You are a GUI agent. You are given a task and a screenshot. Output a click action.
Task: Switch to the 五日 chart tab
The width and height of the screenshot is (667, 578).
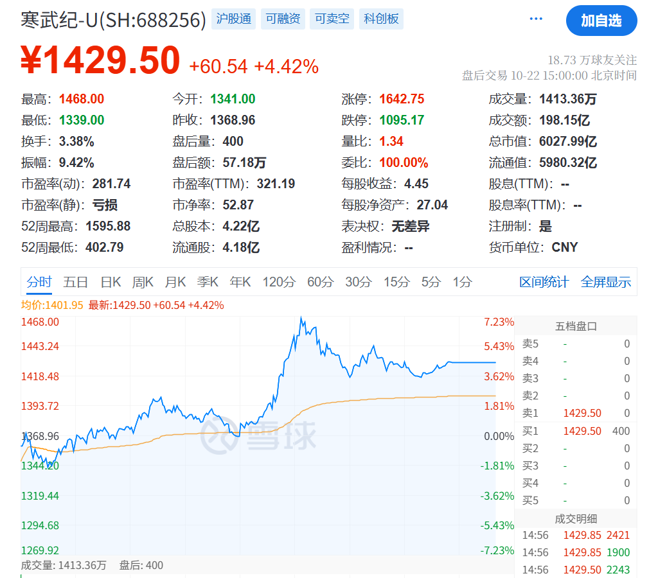pos(76,282)
